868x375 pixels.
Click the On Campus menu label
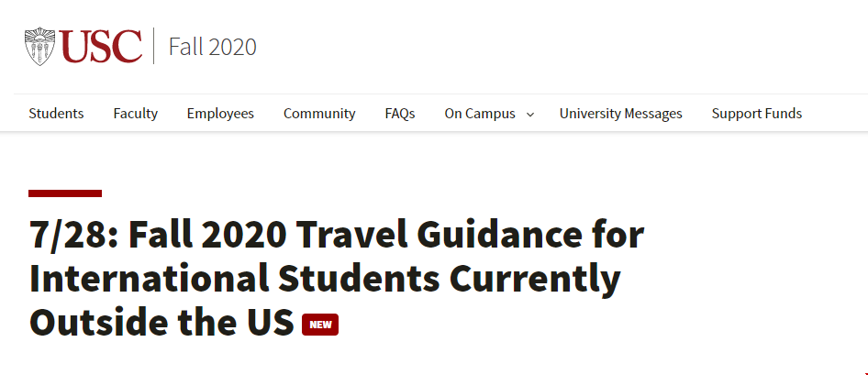tap(480, 114)
